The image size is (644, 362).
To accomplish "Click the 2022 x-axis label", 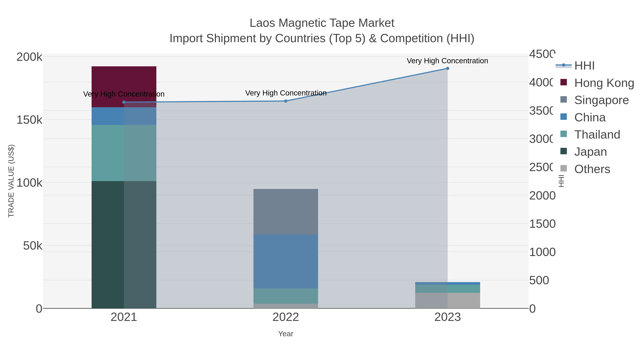I will (x=286, y=317).
